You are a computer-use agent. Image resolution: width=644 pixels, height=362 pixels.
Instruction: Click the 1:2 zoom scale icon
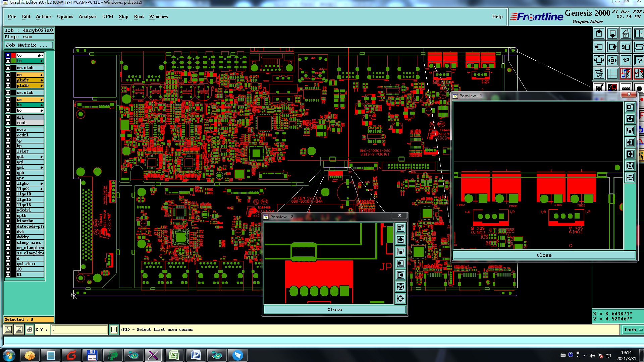click(x=626, y=60)
